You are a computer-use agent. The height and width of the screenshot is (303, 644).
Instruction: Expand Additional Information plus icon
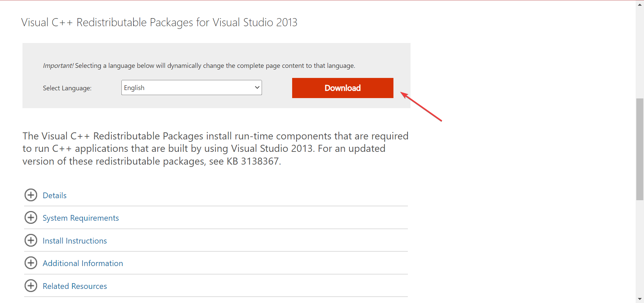click(x=31, y=263)
